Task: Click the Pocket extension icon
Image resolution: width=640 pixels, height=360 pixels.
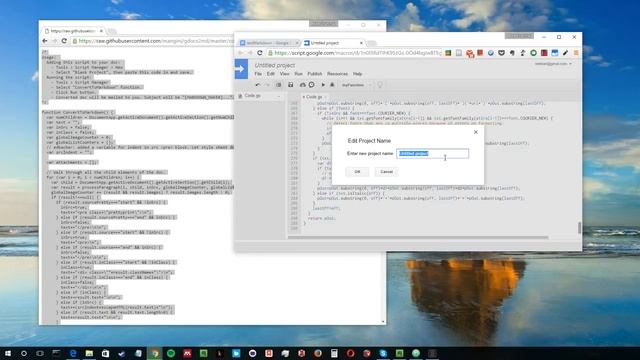Action: click(x=501, y=53)
